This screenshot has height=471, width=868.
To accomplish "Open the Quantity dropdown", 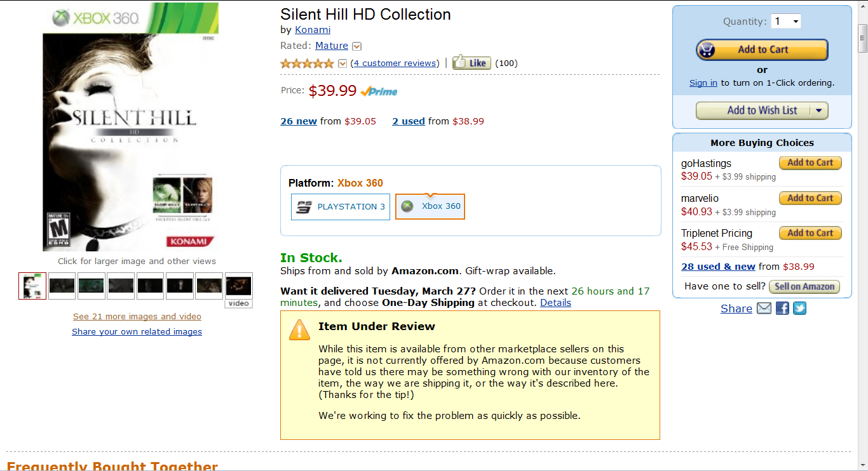I will (786, 22).
